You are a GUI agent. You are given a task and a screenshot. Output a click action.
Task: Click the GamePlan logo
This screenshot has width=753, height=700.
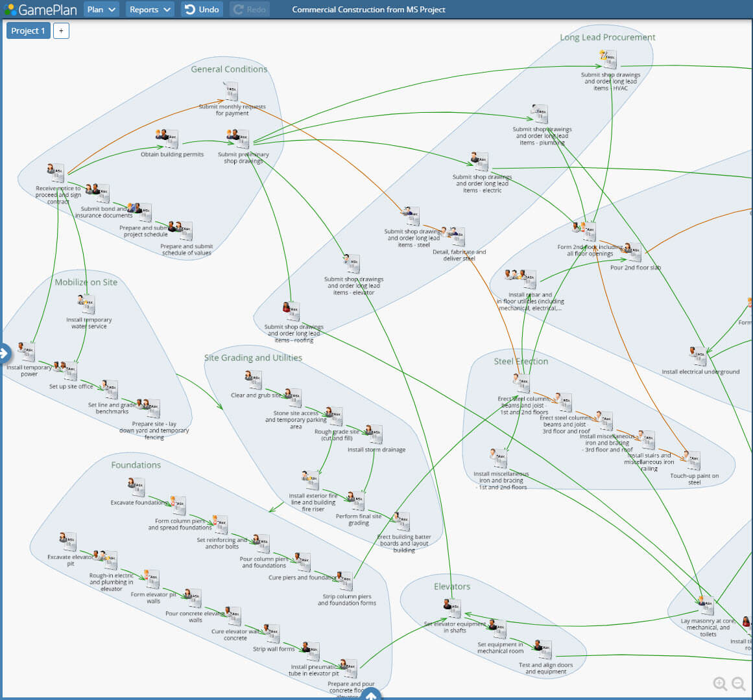tap(40, 10)
